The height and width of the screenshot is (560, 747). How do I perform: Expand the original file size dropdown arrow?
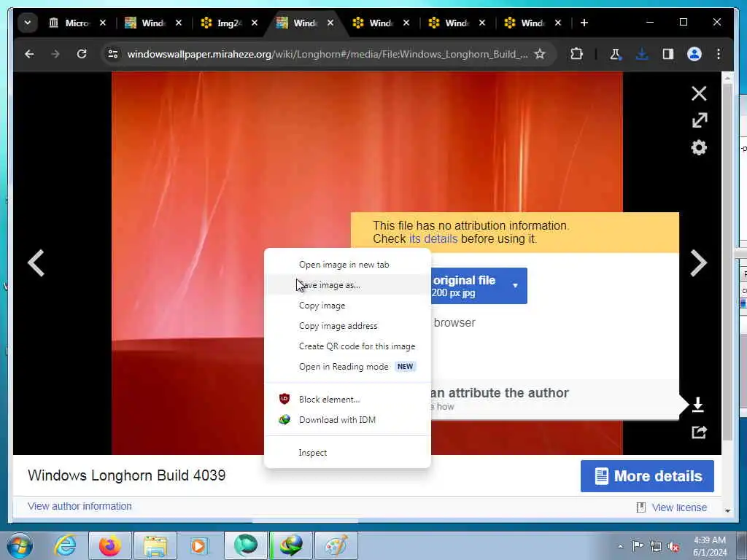tap(515, 286)
